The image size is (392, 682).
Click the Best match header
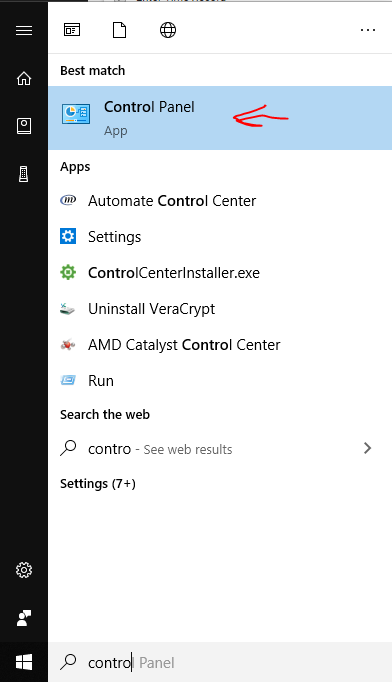tap(93, 70)
